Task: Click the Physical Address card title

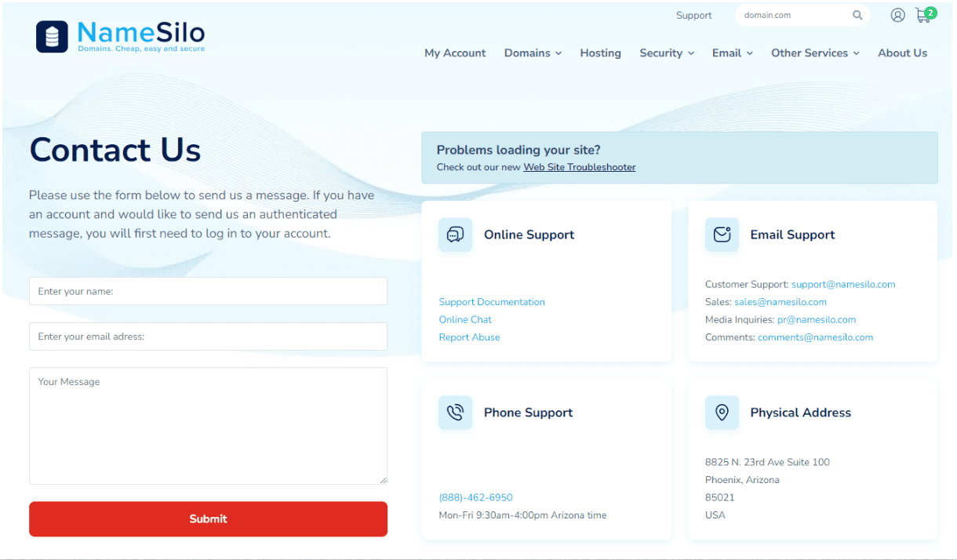Action: pos(800,413)
